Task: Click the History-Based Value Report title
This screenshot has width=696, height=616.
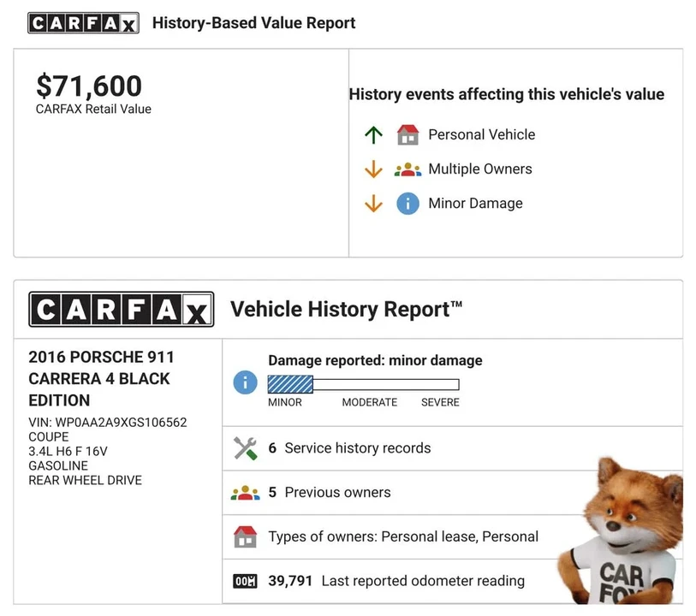Action: point(254,23)
